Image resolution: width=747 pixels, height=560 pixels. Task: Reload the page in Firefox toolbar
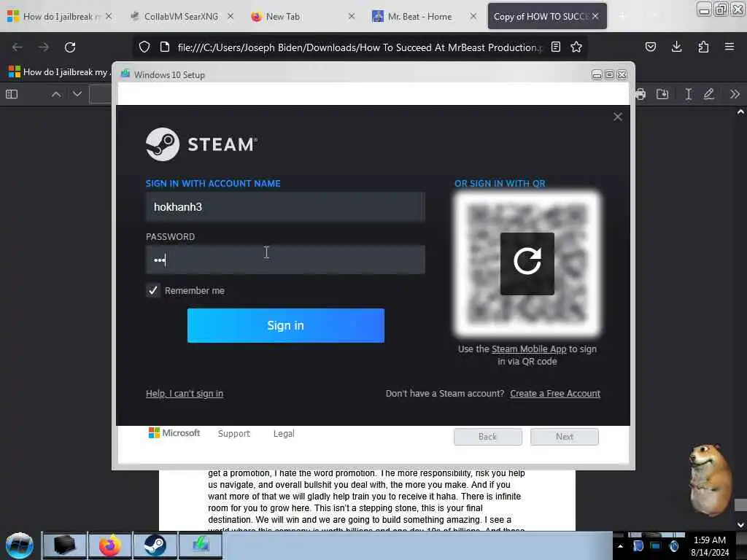(x=70, y=47)
